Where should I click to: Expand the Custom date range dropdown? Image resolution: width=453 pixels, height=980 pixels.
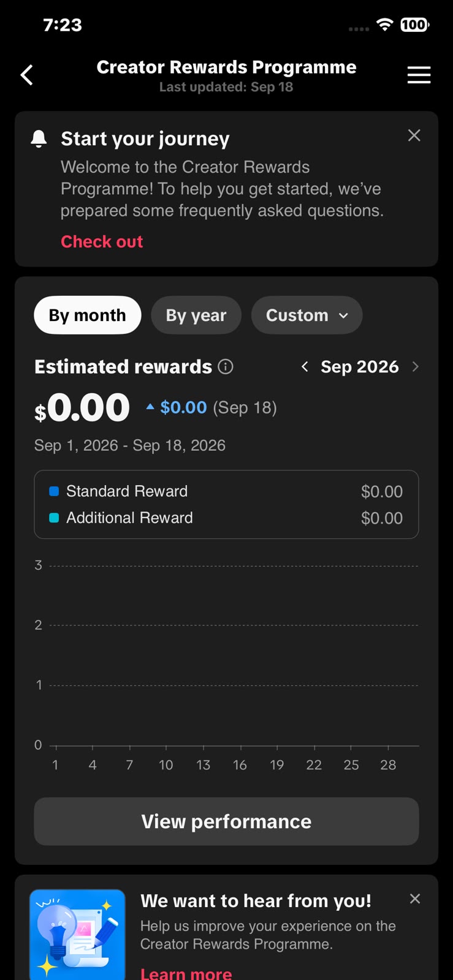tap(306, 315)
